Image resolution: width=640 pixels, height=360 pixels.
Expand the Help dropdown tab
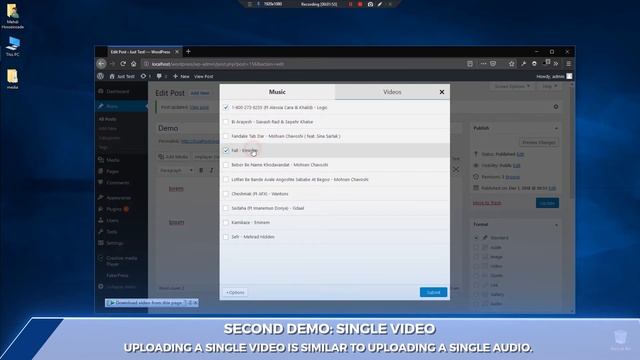(549, 86)
